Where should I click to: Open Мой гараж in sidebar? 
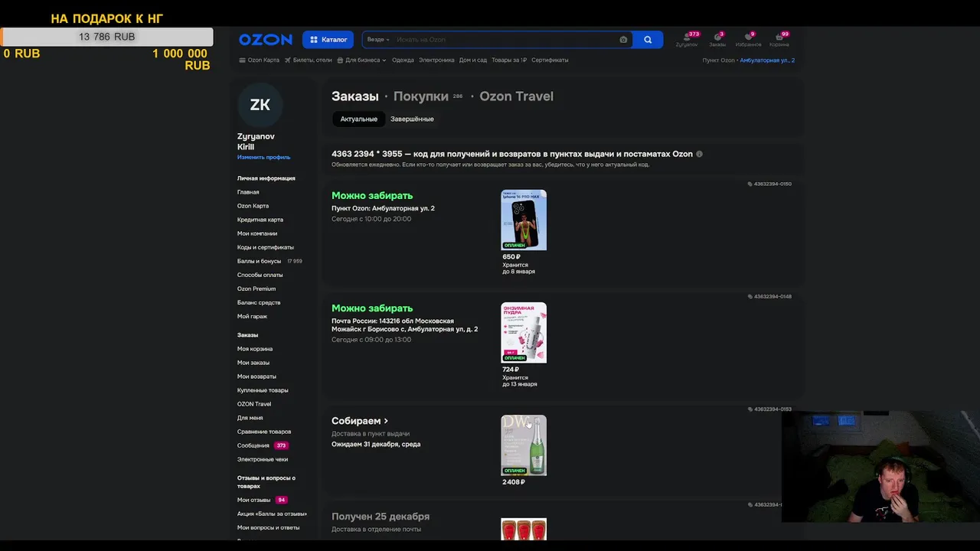click(x=252, y=316)
